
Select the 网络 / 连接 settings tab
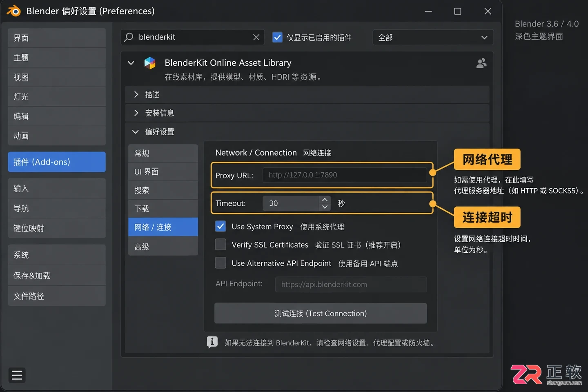[x=163, y=227]
